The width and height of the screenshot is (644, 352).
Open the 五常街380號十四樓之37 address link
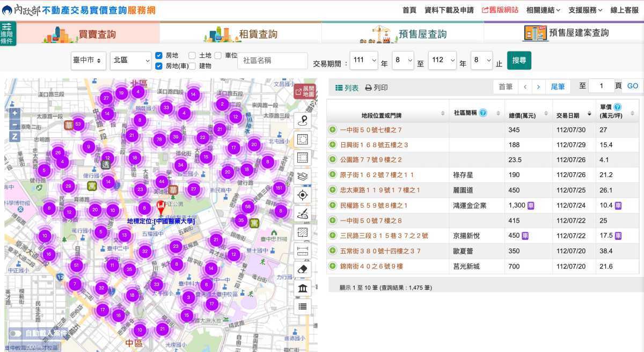click(x=380, y=251)
